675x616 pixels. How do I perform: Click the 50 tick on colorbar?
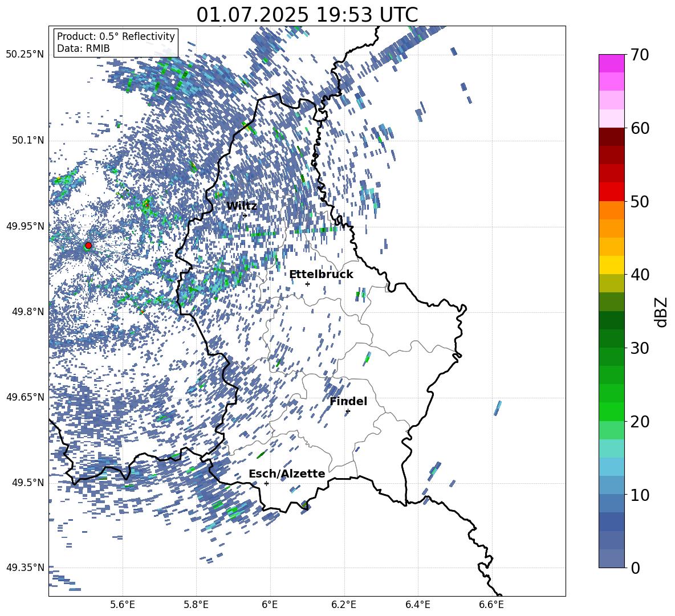tap(639, 201)
